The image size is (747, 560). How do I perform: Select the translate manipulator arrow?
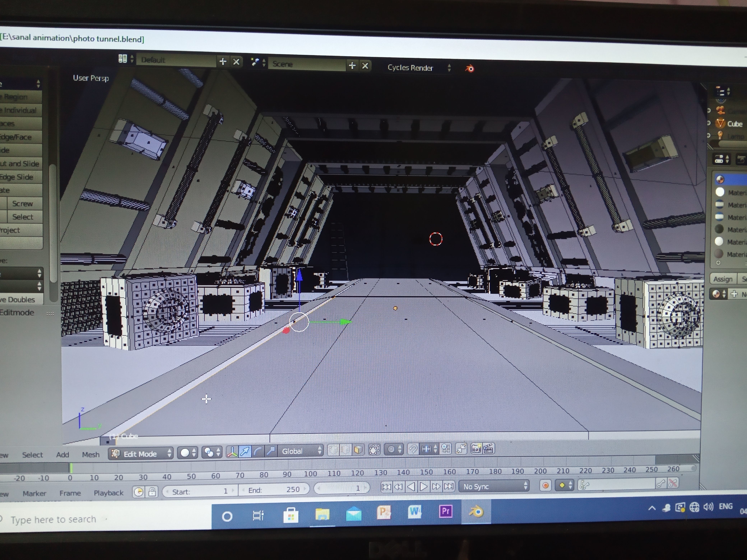click(245, 451)
